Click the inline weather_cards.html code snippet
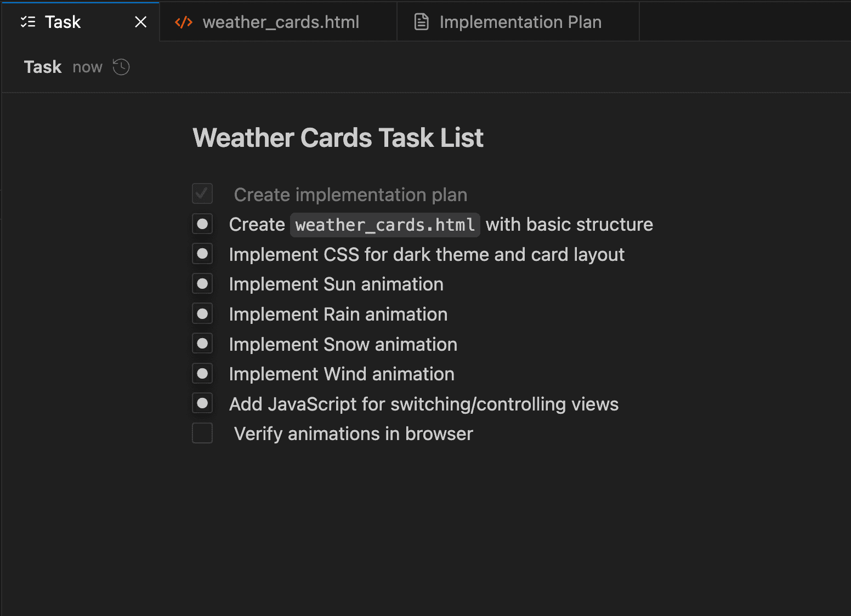851x616 pixels. tap(384, 225)
